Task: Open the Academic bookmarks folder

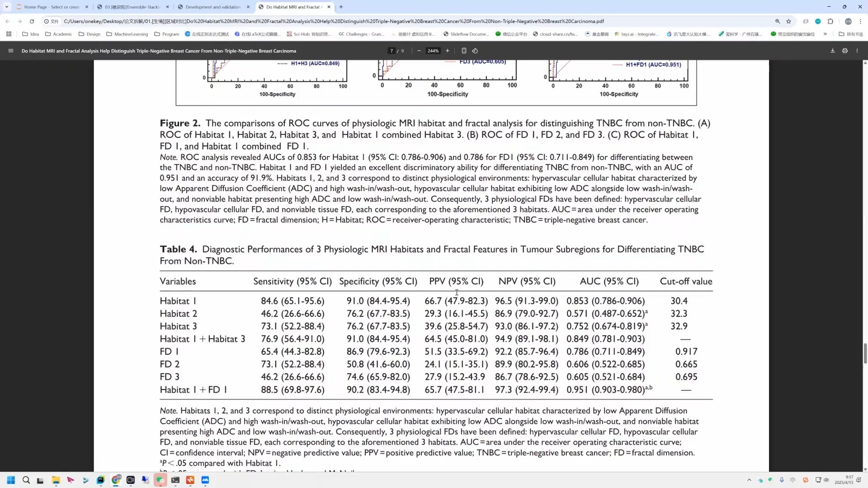Action: point(59,34)
